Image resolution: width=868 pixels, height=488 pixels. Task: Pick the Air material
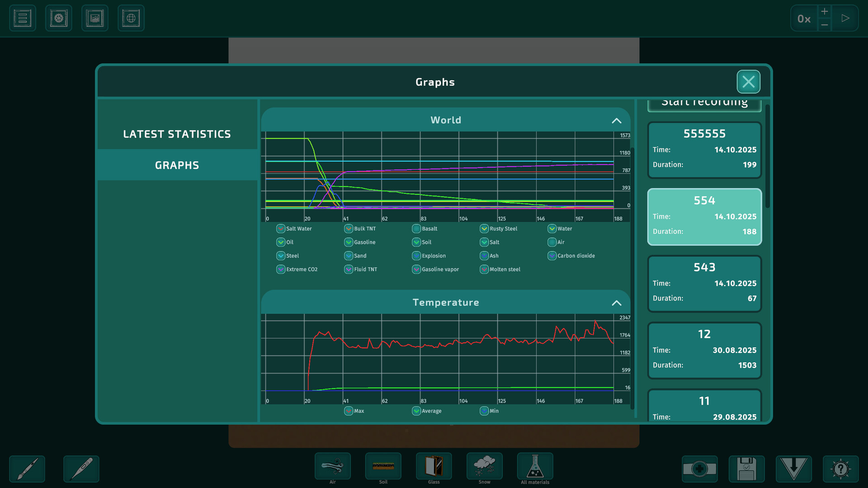332,466
